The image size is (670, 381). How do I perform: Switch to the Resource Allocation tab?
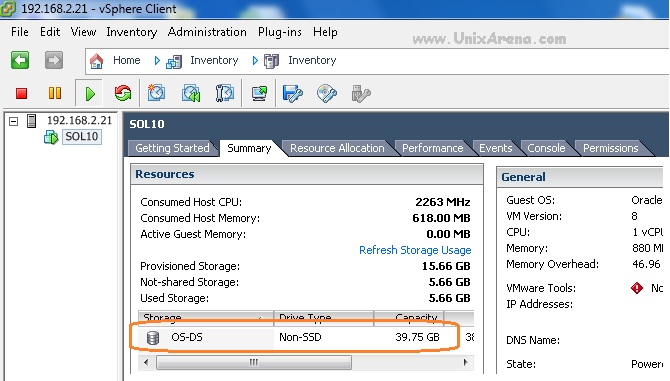(337, 148)
